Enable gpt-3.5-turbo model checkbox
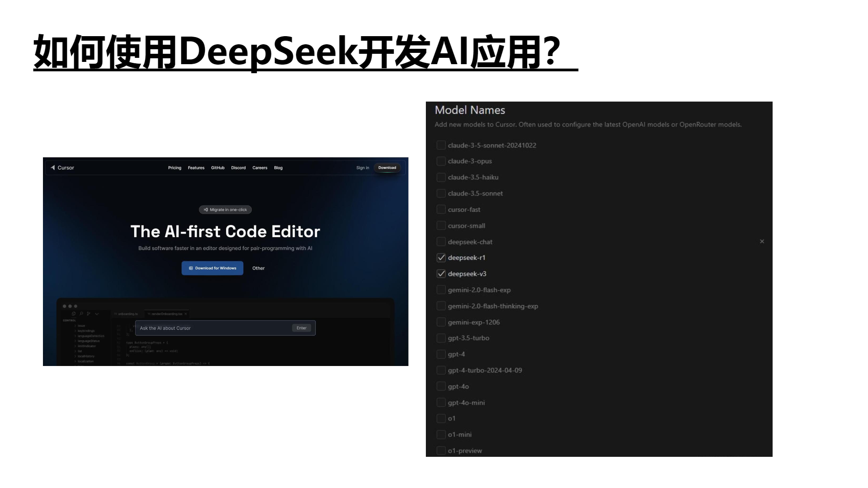 [x=441, y=338]
